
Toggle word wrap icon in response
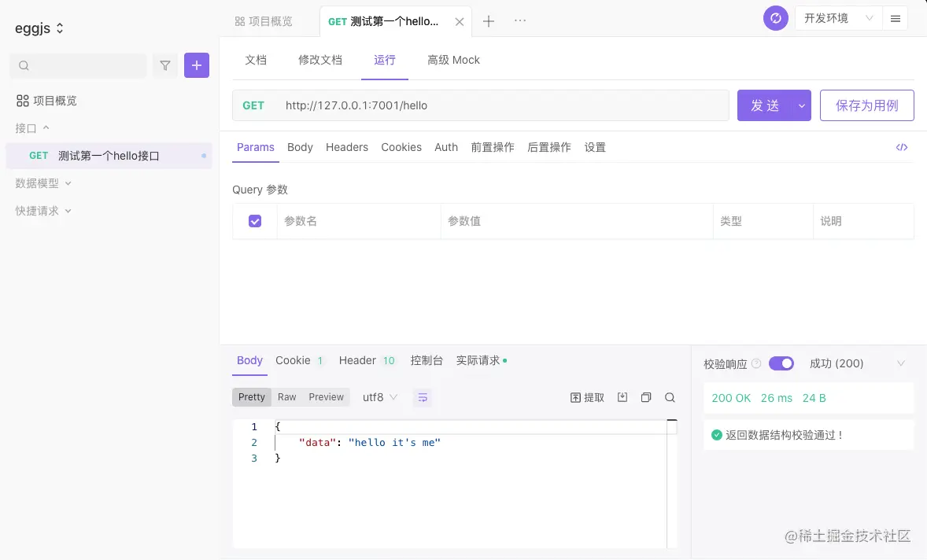point(423,397)
